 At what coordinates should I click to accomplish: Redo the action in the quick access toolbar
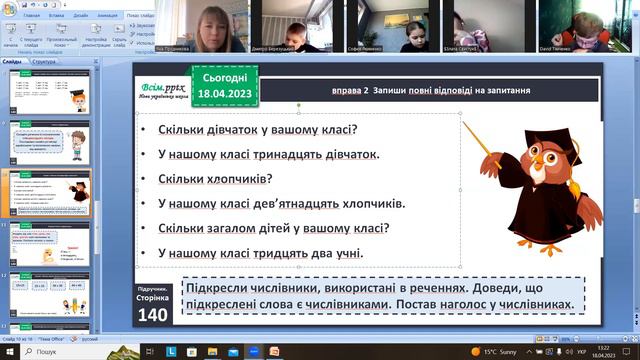pos(45,5)
